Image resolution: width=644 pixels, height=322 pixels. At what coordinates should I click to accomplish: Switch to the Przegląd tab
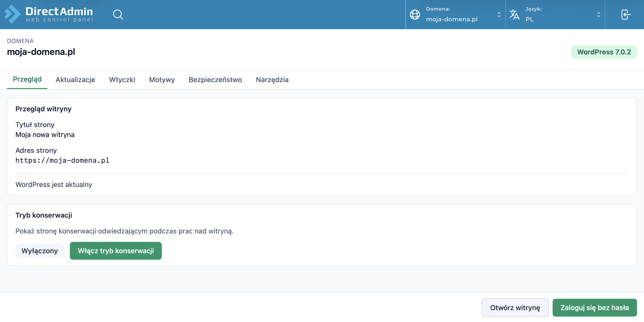coord(27,79)
